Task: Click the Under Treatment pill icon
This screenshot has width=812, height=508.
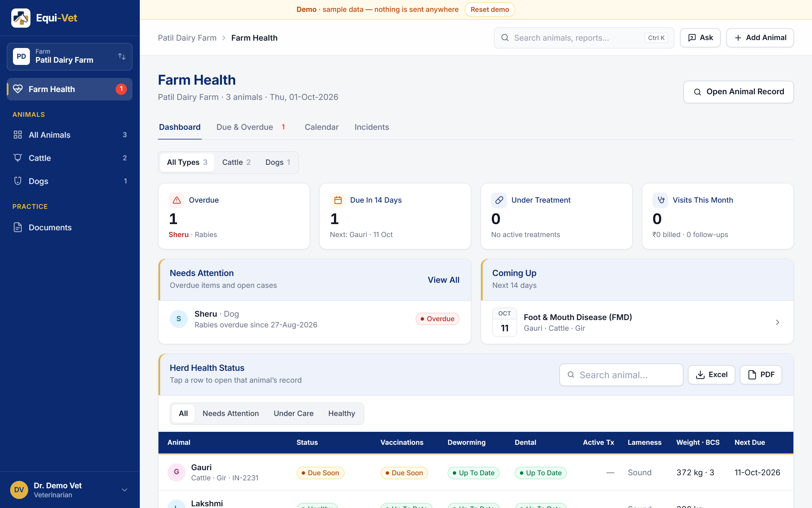Action: [x=499, y=200]
